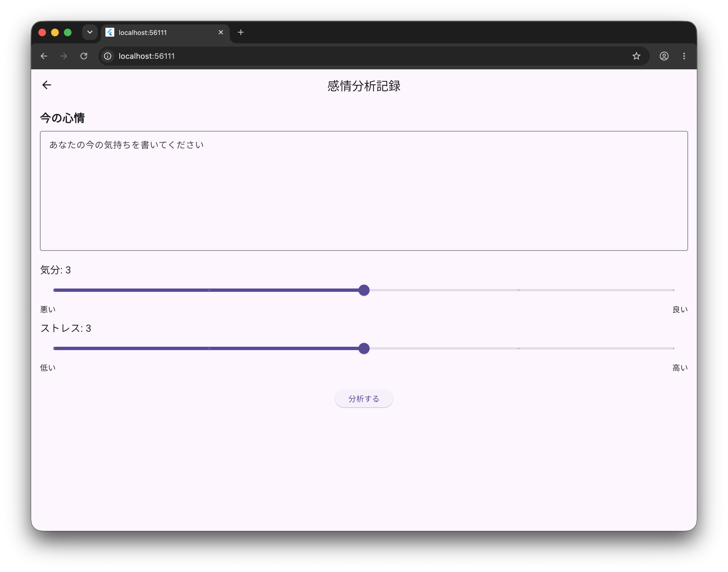Open a new tab with plus icon
Screen dimensions: 728x572
click(x=241, y=32)
